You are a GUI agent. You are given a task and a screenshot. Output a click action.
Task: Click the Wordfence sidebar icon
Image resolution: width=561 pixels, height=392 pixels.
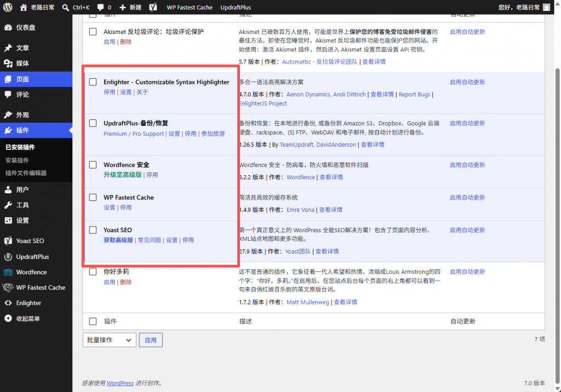coord(8,272)
